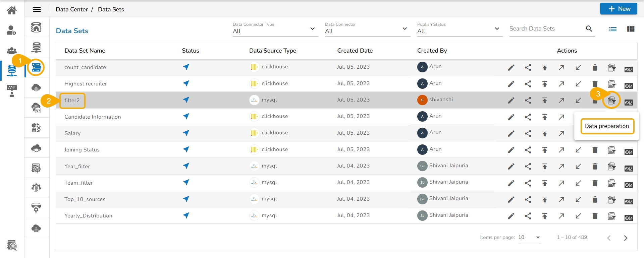Open Data Sets icon in secondary sidebar

coord(36,68)
